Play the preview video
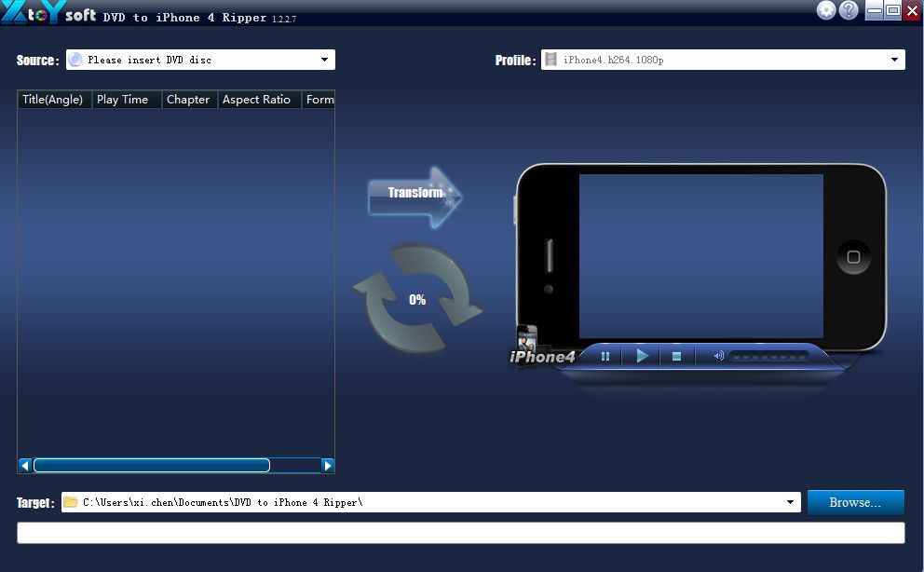This screenshot has height=572, width=924. (643, 356)
